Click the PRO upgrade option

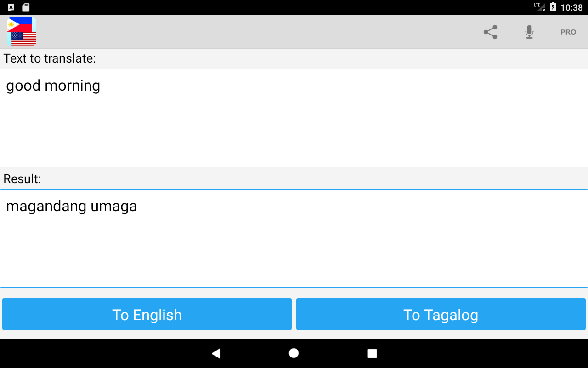(x=568, y=32)
